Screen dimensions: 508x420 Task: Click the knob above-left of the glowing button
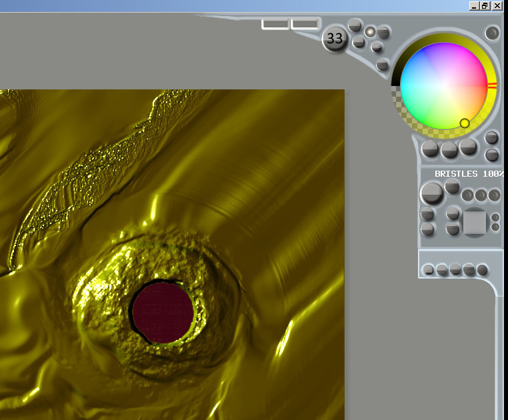(x=355, y=25)
